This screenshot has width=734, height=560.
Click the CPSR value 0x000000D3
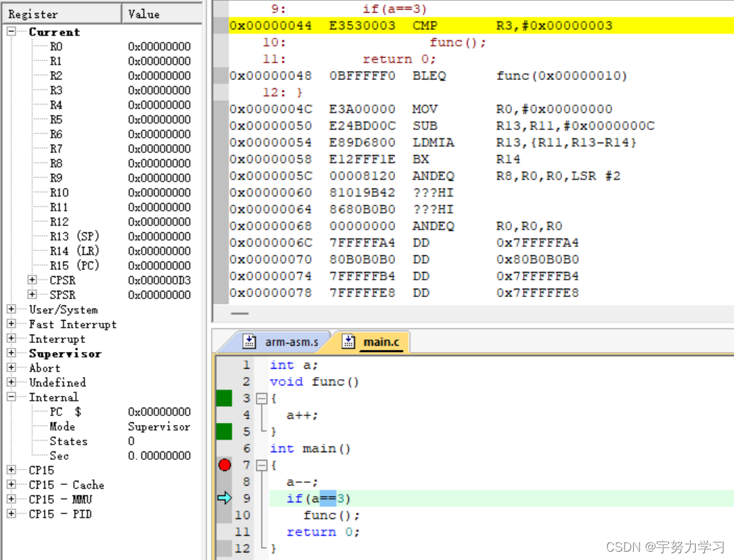click(x=159, y=280)
